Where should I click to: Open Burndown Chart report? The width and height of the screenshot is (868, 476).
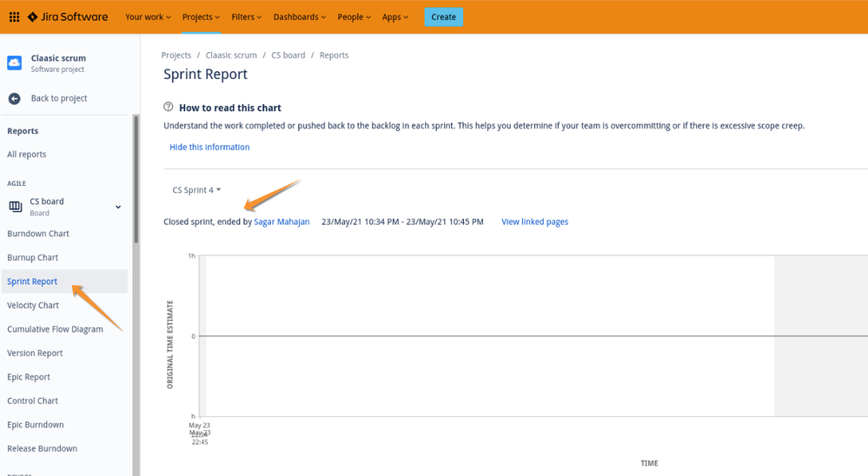(38, 234)
